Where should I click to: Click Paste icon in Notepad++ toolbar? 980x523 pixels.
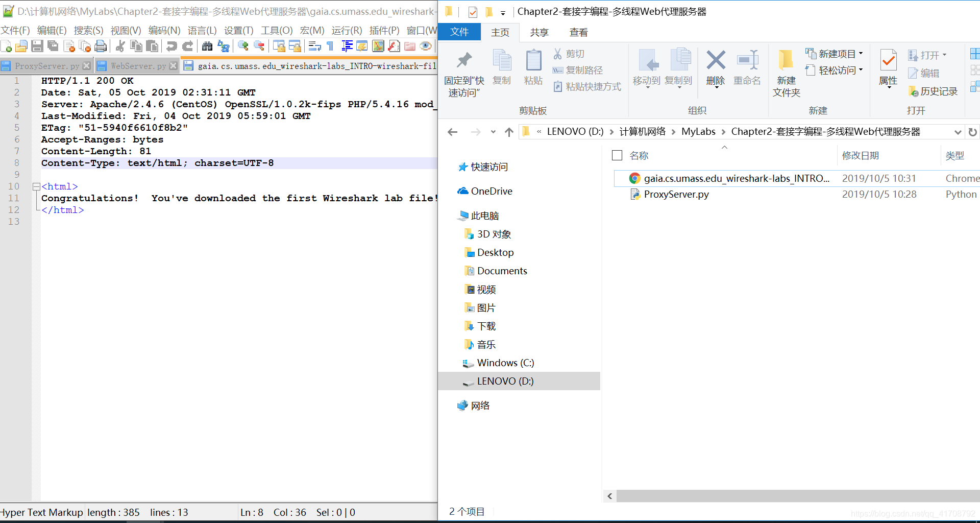click(152, 46)
